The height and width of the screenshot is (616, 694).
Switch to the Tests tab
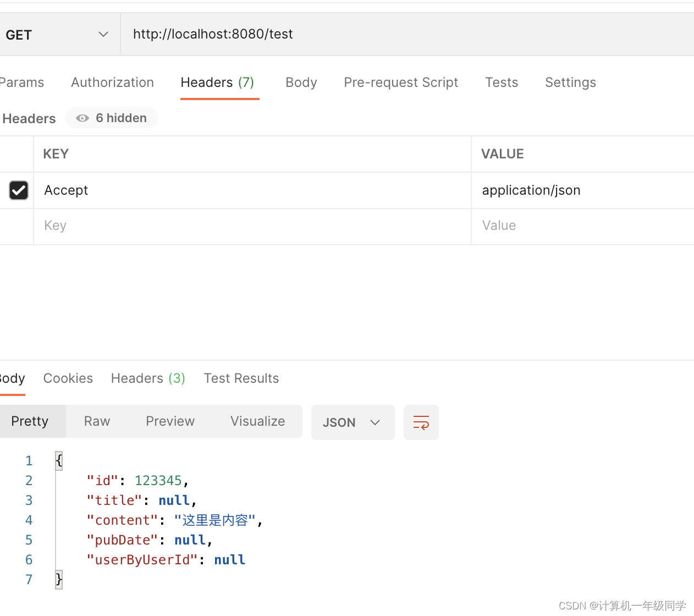502,82
